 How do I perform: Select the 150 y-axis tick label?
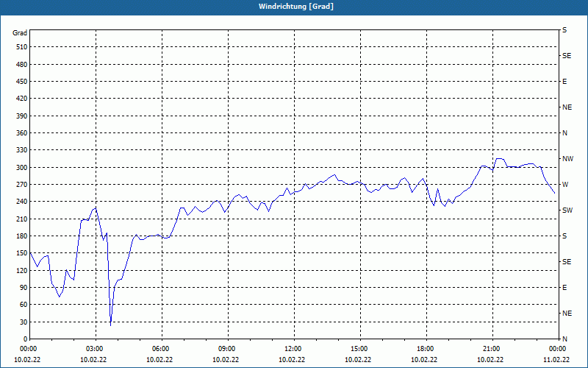tap(21, 253)
